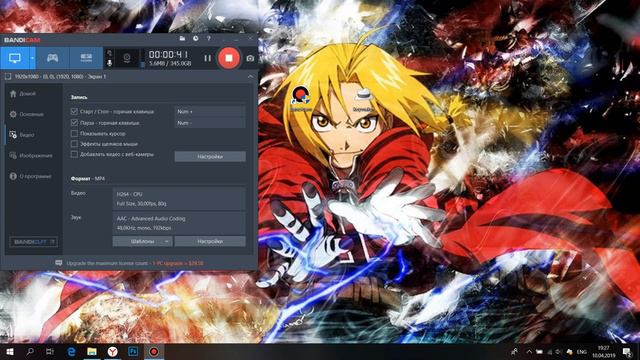Open the screen mode dropdown arrow
The image size is (640, 360).
point(32,58)
